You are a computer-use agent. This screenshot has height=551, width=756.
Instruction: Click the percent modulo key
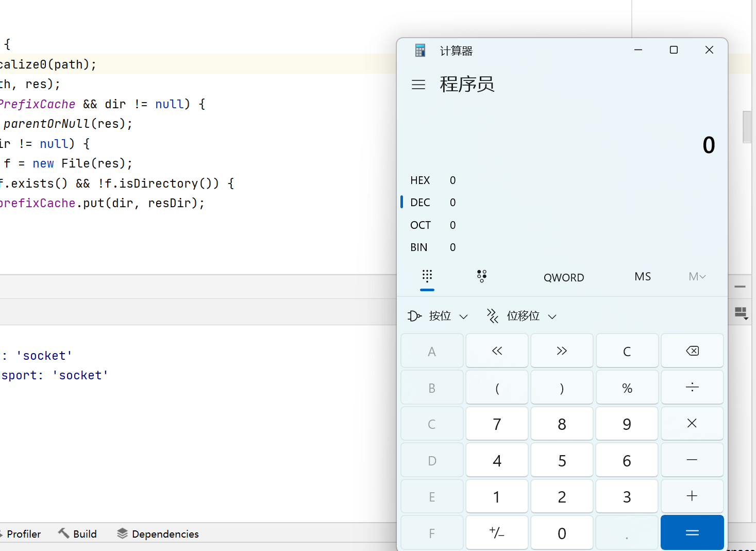627,387
